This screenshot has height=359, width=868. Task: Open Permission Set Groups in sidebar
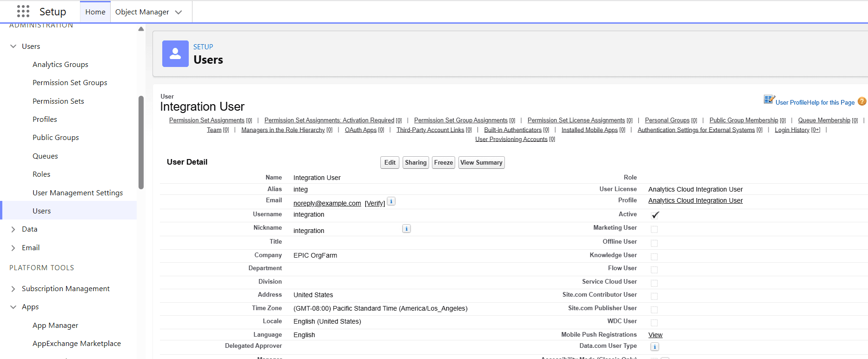pos(70,82)
